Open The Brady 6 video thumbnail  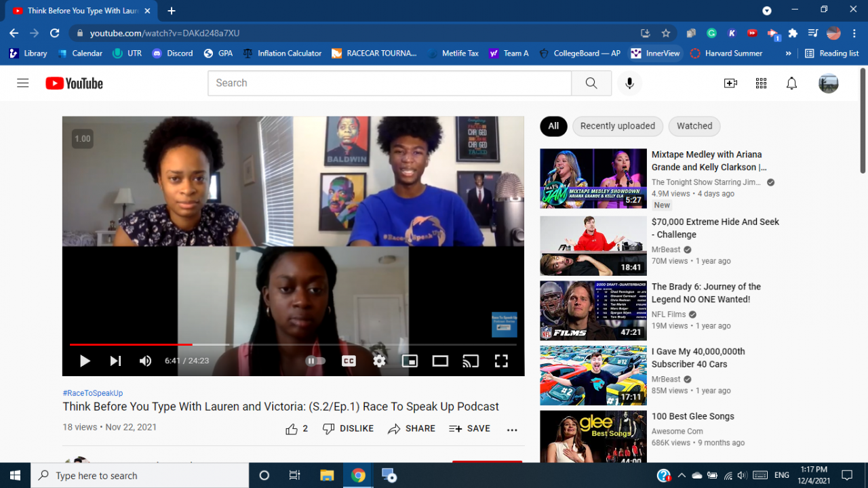pos(593,310)
